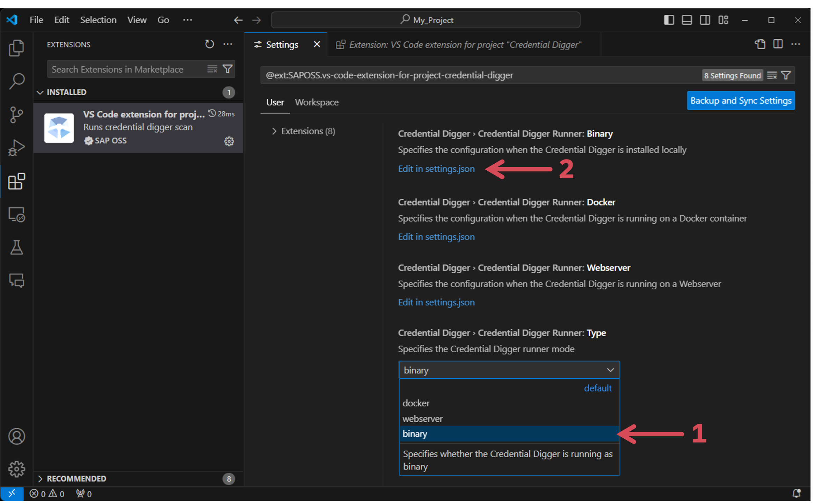This screenshot has height=504, width=814.
Task: Open notifications bell in status bar
Action: pos(797,494)
